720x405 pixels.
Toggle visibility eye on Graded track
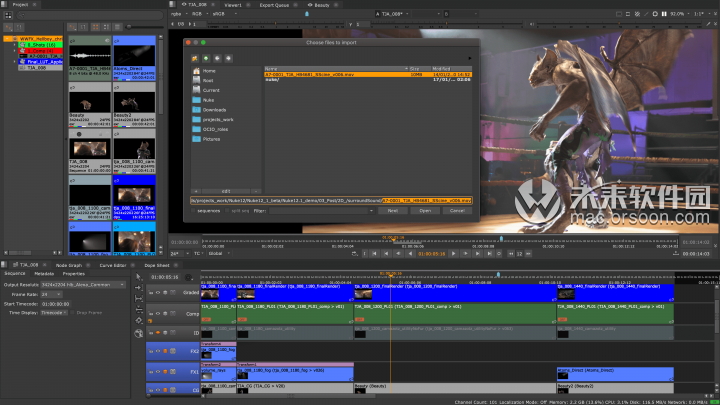(x=158, y=292)
